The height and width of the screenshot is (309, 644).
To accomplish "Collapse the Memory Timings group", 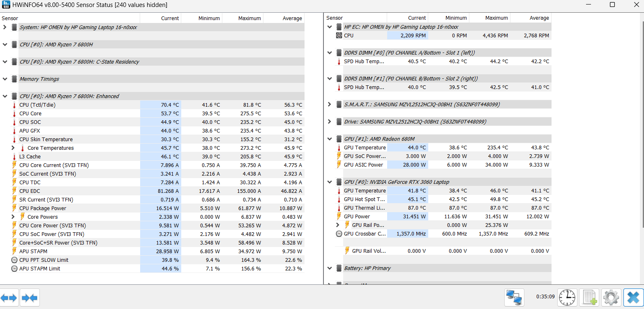I will tap(5, 79).
